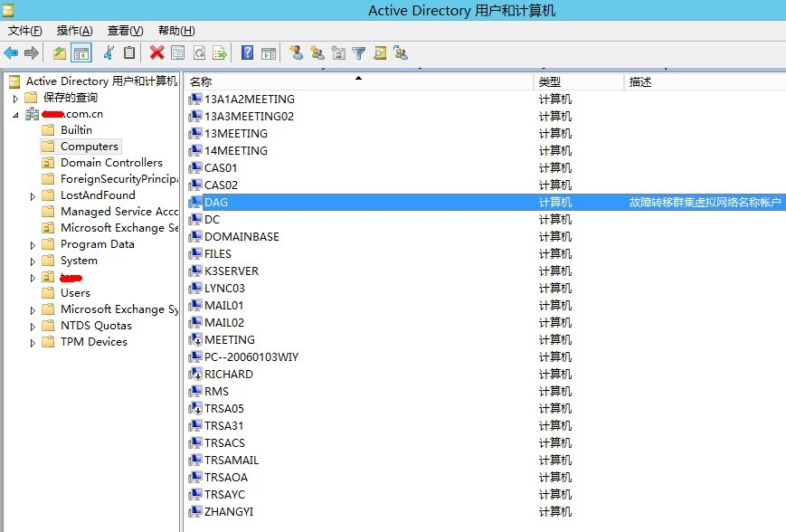
Task: Select Domain Controllers in the tree
Action: tap(111, 163)
